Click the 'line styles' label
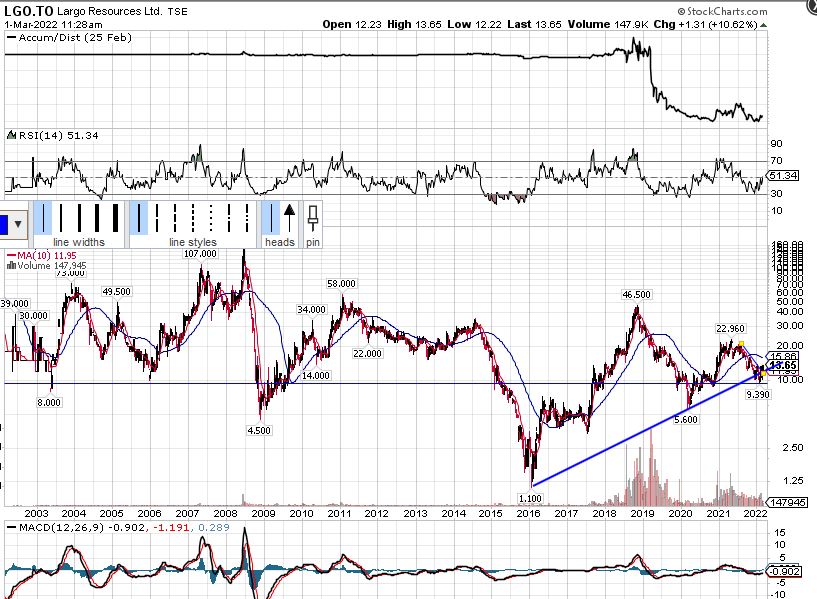This screenshot has height=599, width=817. tap(192, 242)
